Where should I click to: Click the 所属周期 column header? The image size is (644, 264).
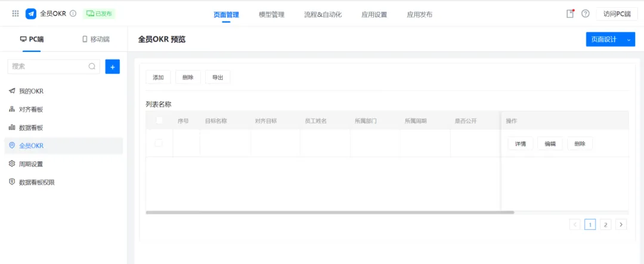(416, 121)
